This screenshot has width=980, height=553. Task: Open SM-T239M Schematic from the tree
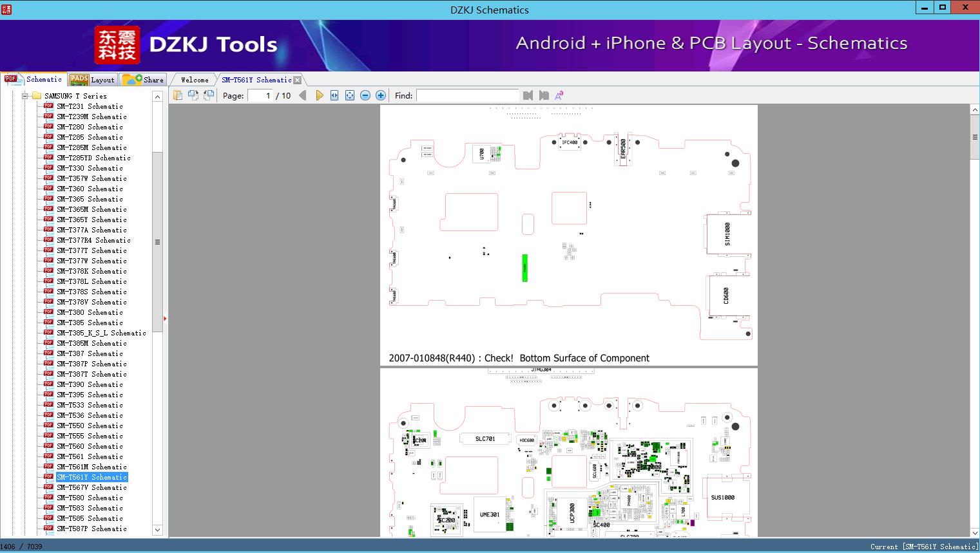tap(91, 117)
